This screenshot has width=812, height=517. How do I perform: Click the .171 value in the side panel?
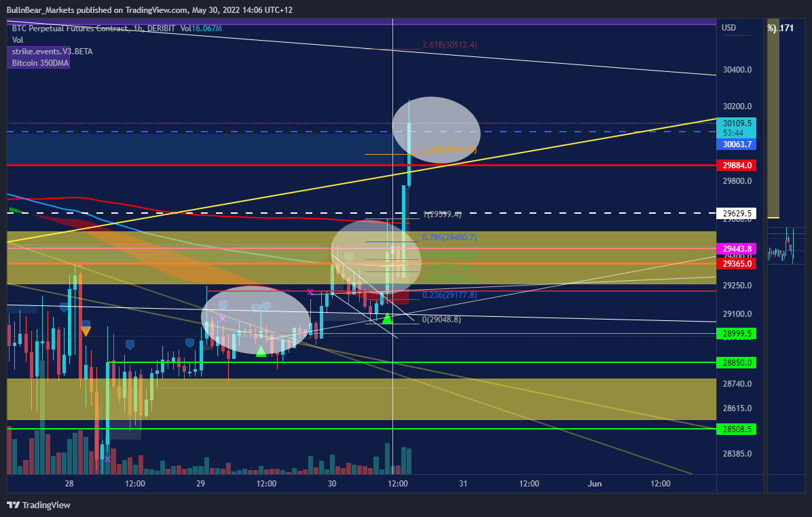click(786, 28)
